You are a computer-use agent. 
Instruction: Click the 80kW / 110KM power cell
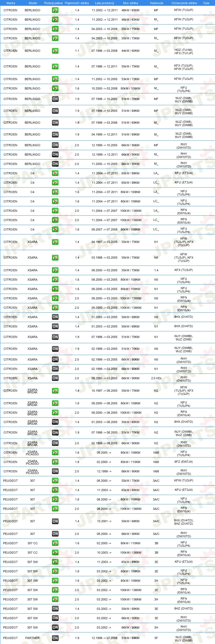(x=131, y=543)
